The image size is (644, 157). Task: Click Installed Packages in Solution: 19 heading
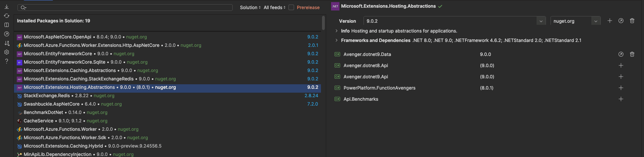click(53, 21)
